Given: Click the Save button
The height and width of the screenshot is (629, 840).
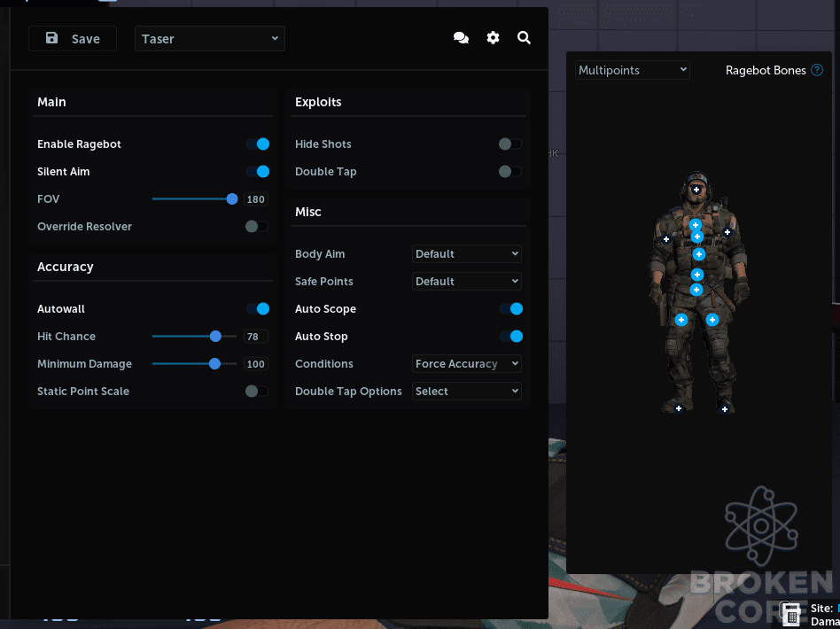Looking at the screenshot, I should pos(73,39).
